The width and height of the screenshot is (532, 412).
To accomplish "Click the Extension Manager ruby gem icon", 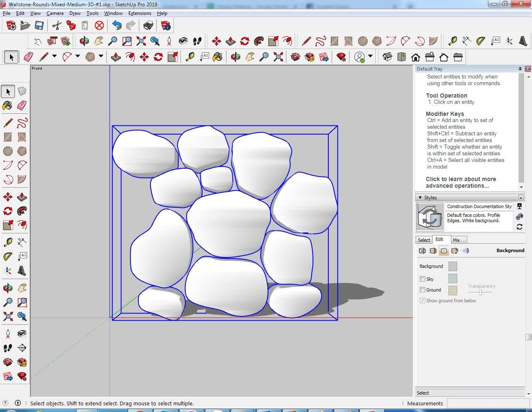I will click(x=341, y=57).
